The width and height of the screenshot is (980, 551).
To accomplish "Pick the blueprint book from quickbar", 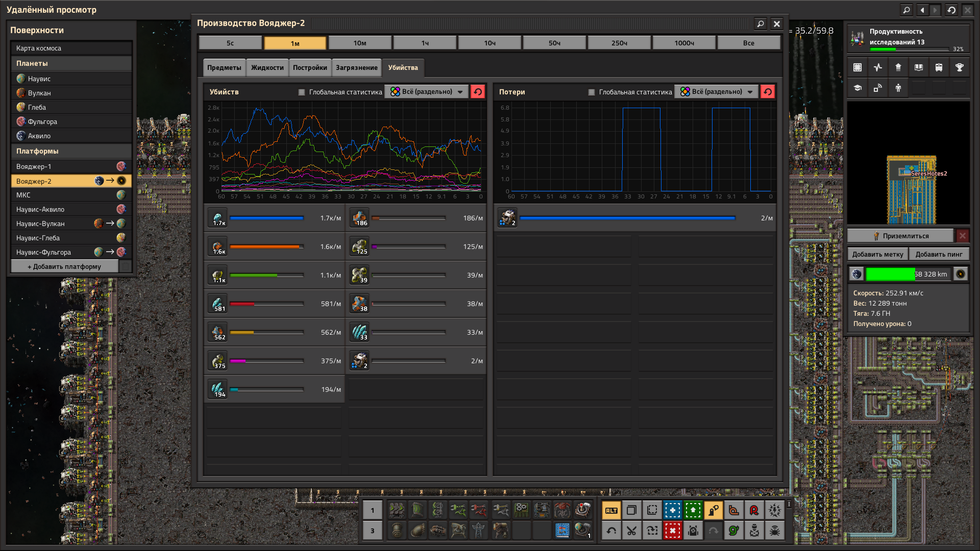I will 562,531.
